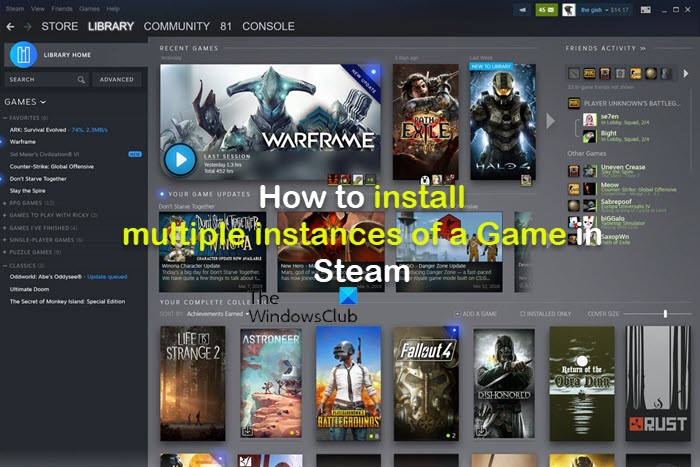Show next recent games with the arrow
The width and height of the screenshot is (700, 467).
click(550, 121)
